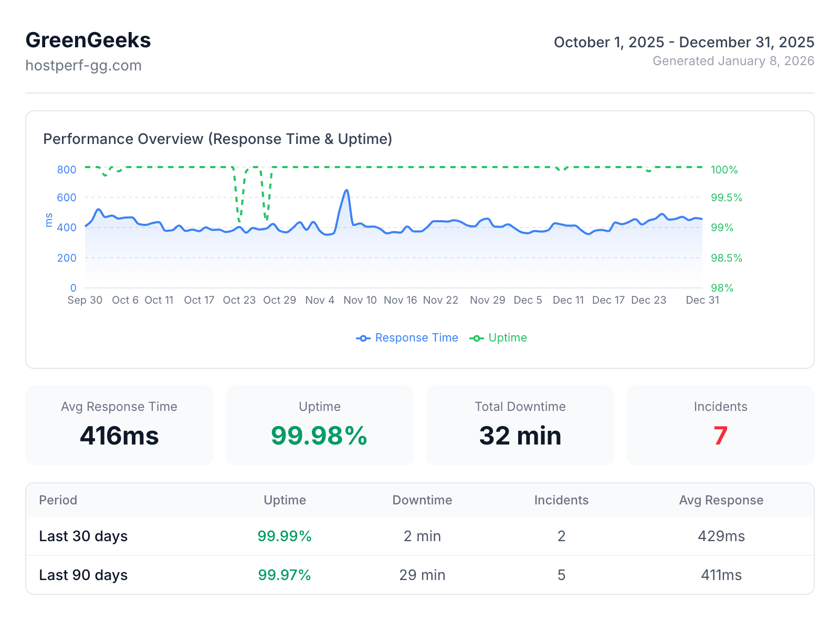
Task: Click the Performance Overview chart area
Action: [x=394, y=226]
